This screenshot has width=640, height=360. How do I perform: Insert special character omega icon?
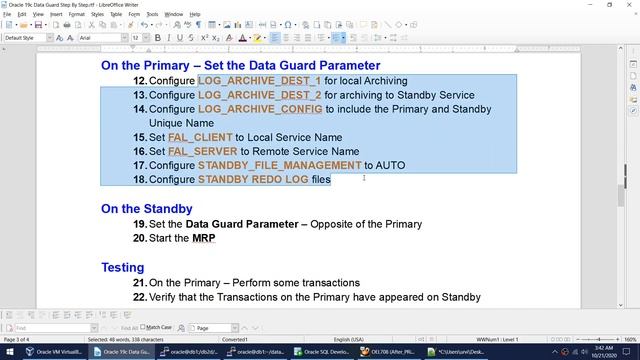[288, 25]
